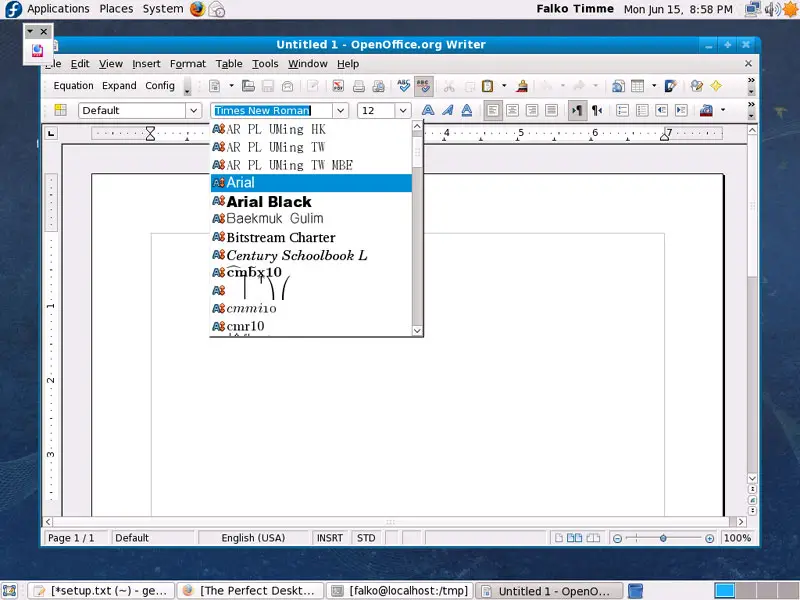Toggle Align Left button

click(492, 110)
